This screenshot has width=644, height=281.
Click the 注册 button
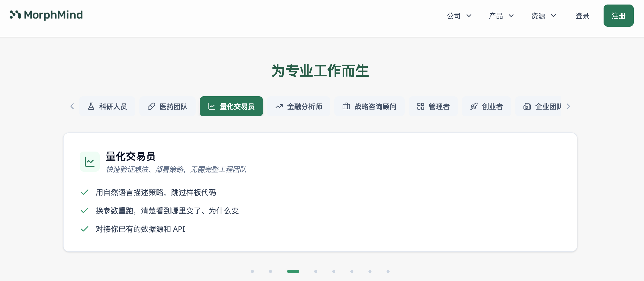(x=618, y=15)
